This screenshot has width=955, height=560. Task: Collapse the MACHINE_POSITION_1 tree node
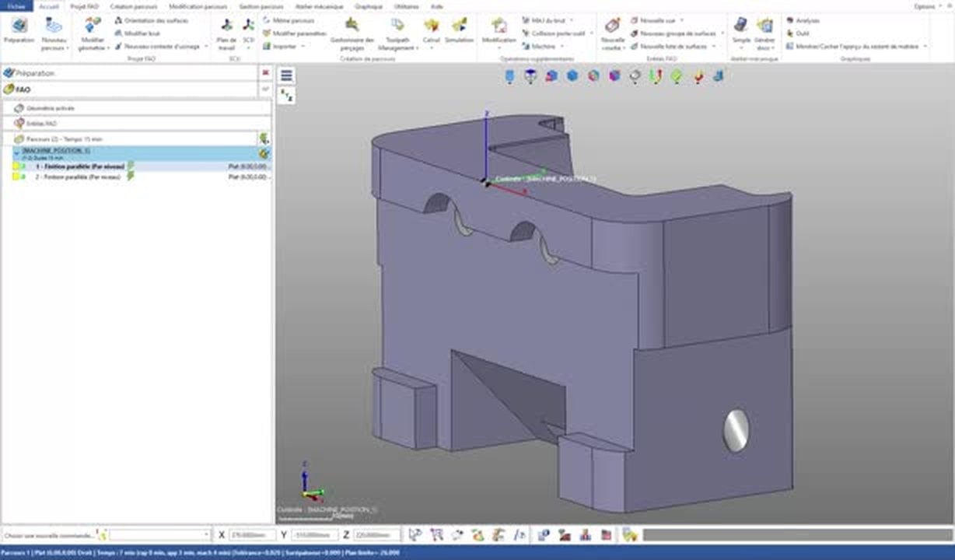click(x=16, y=153)
